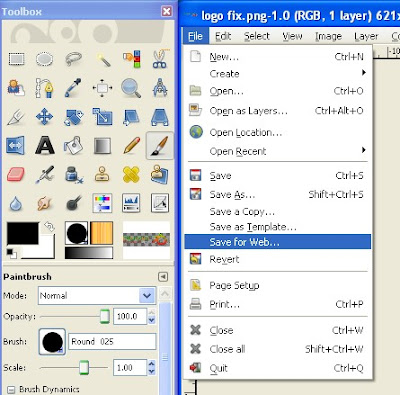Select the Bucket Fill tool
The image size is (400, 395).
point(73,146)
